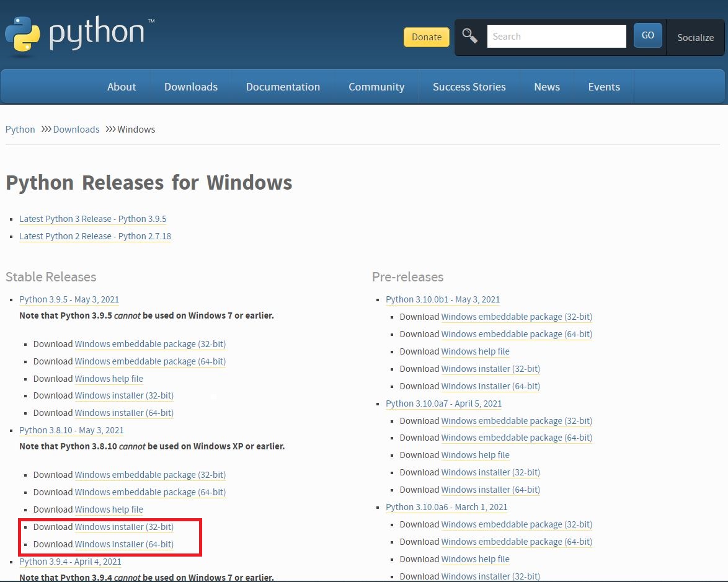Select the News navigation item
Screen dimensions: 728x582
tap(547, 87)
